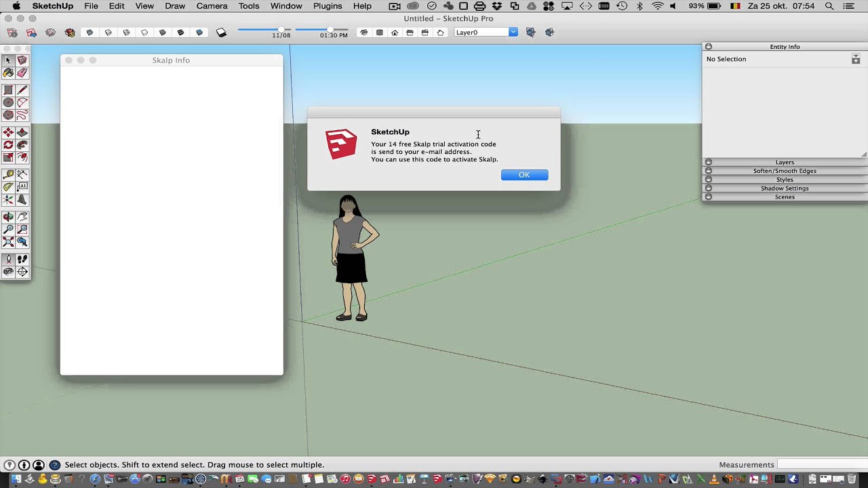Switch to Hidden Line face style
Screen dimensions: 868x488
(144, 32)
